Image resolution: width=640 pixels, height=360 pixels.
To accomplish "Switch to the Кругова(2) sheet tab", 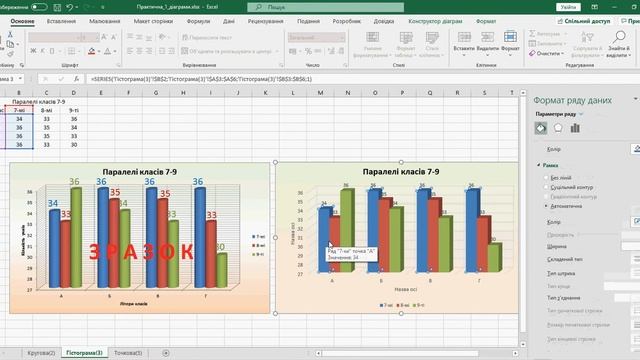I will (x=41, y=353).
